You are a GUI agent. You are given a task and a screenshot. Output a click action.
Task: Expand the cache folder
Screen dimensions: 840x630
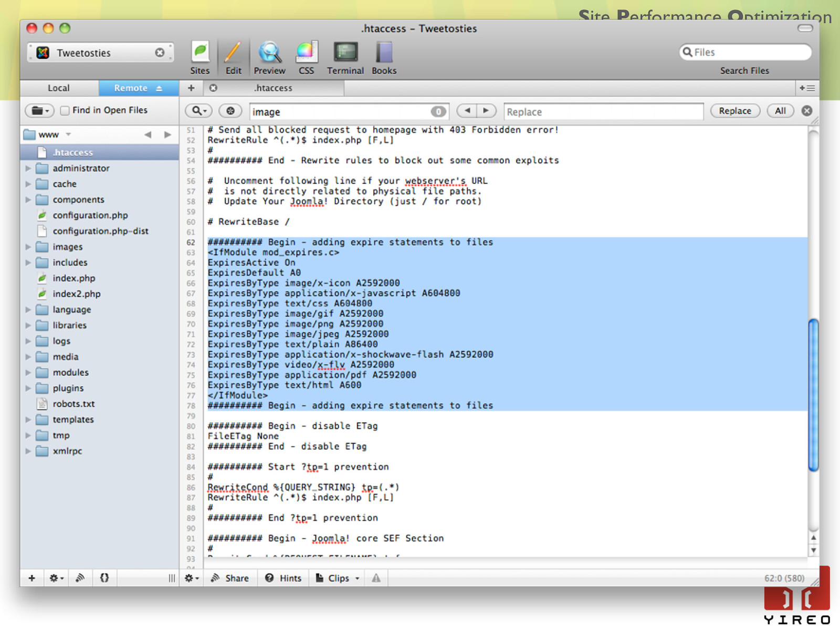28,184
